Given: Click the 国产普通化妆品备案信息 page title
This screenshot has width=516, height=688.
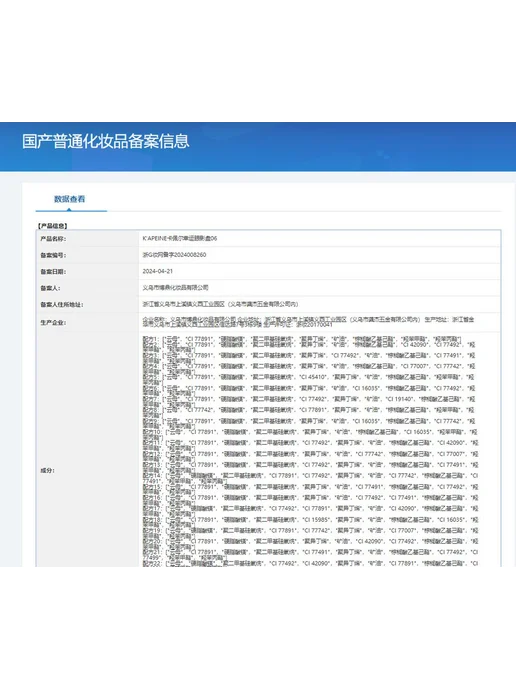Looking at the screenshot, I should pos(106,141).
